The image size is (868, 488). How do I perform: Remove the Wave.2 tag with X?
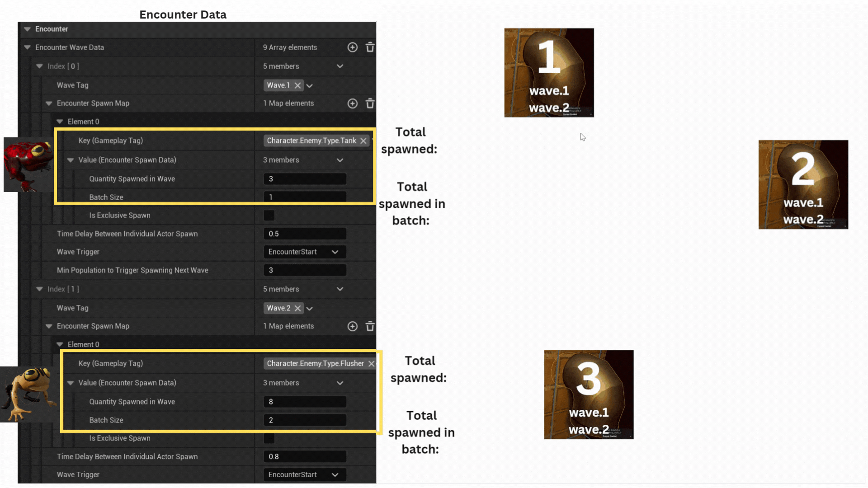coord(297,308)
